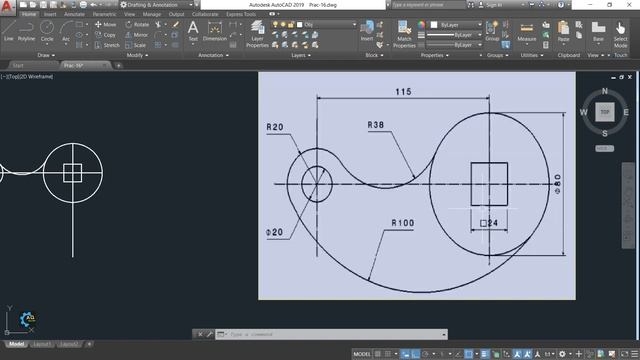Select the Arc tool
640x360 pixels.
click(x=66, y=31)
